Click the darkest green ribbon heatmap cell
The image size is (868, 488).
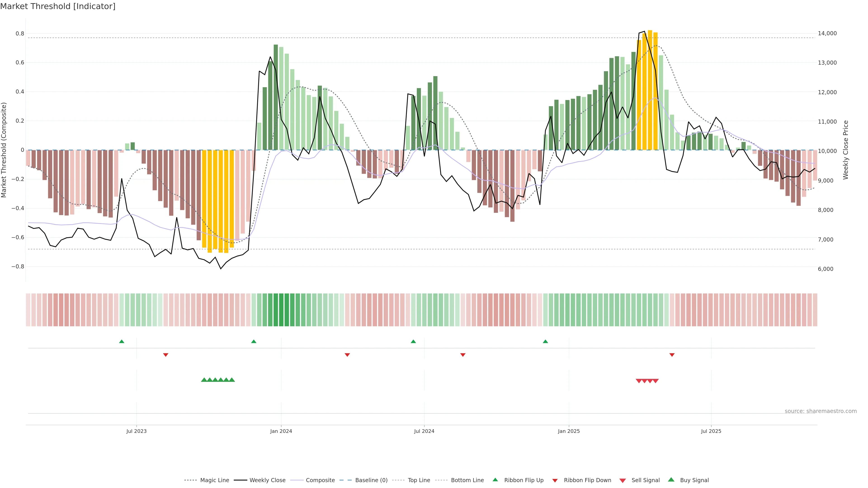coord(281,310)
